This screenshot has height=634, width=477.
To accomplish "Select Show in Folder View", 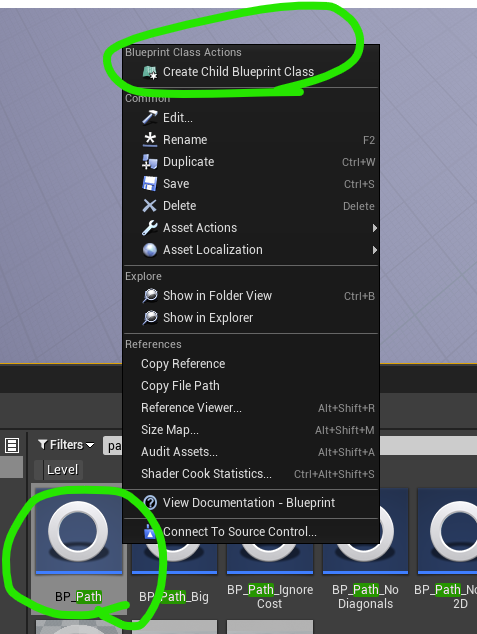I will 251,296.
